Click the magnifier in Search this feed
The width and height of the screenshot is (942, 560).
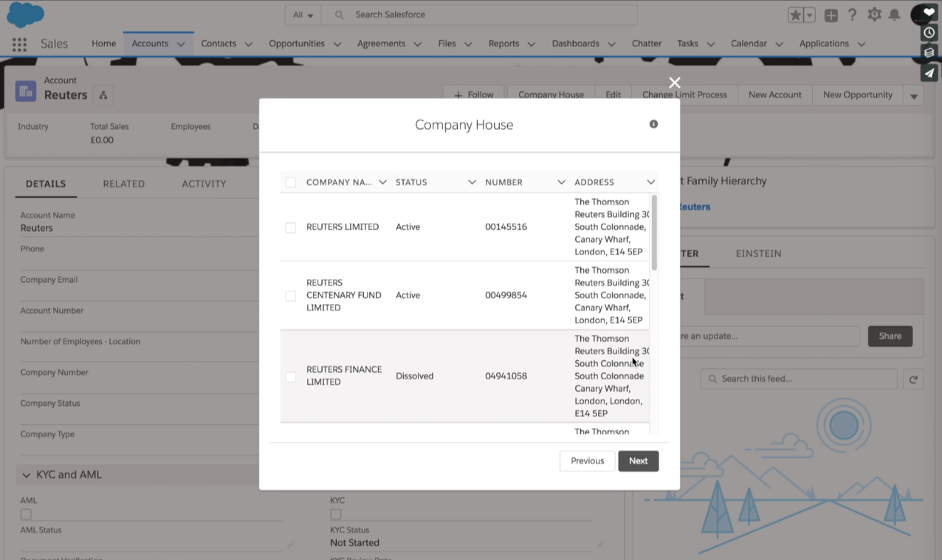(x=712, y=379)
